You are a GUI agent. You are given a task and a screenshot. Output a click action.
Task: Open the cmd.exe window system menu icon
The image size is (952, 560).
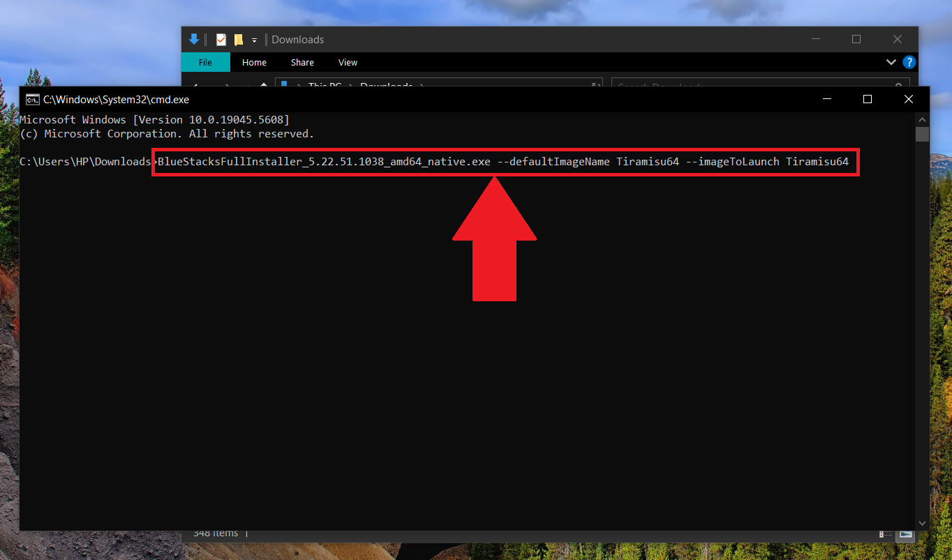[32, 99]
